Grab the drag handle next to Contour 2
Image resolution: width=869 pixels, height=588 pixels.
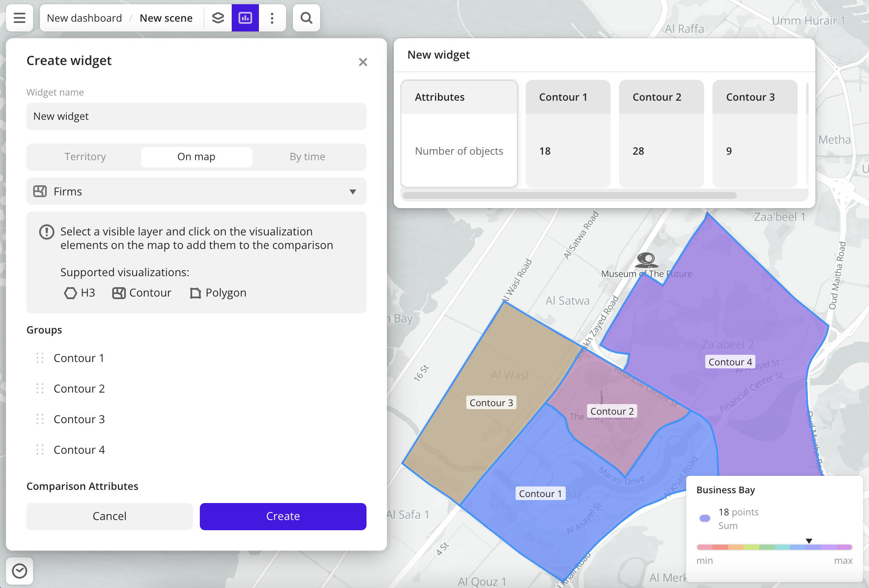pyautogui.click(x=40, y=388)
